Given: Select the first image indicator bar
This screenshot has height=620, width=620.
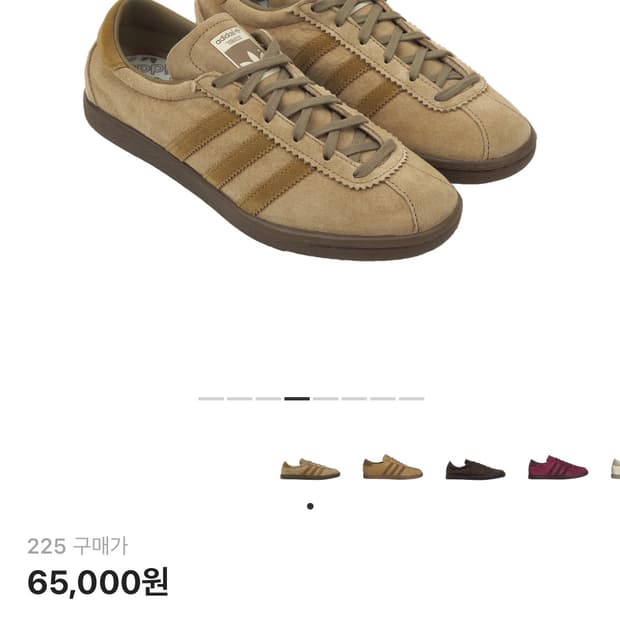Looking at the screenshot, I should 211,399.
